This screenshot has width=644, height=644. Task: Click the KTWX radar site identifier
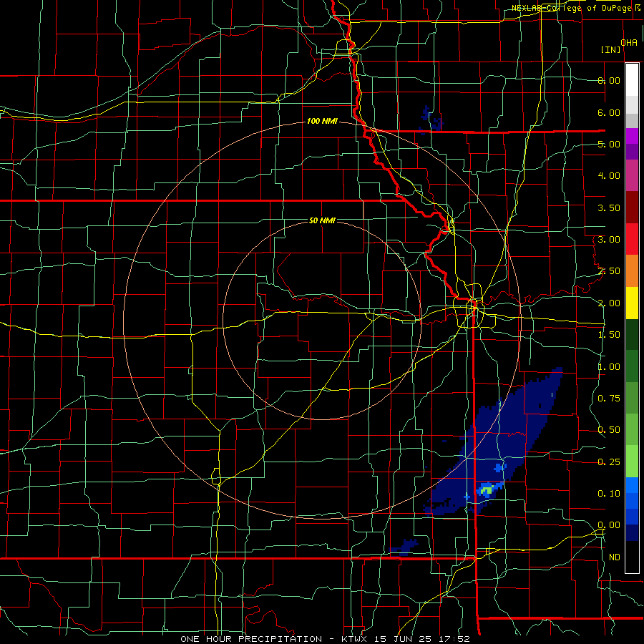click(353, 639)
